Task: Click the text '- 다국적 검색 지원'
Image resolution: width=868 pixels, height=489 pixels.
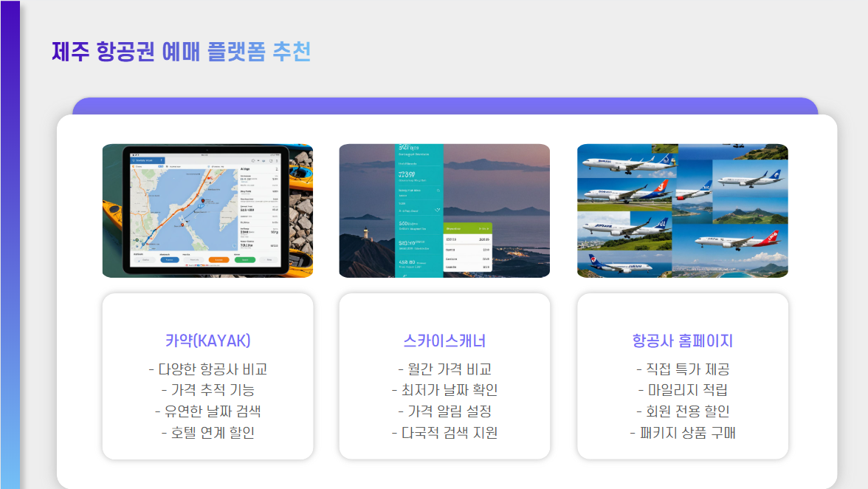Action: 444,433
